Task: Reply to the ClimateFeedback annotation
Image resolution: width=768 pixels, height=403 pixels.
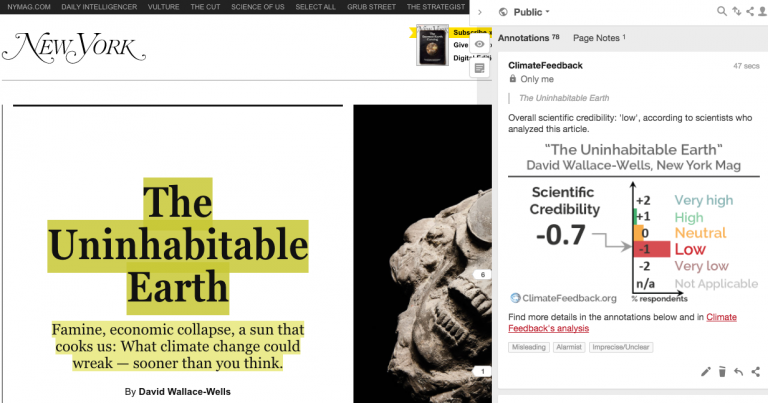Action: click(x=738, y=372)
